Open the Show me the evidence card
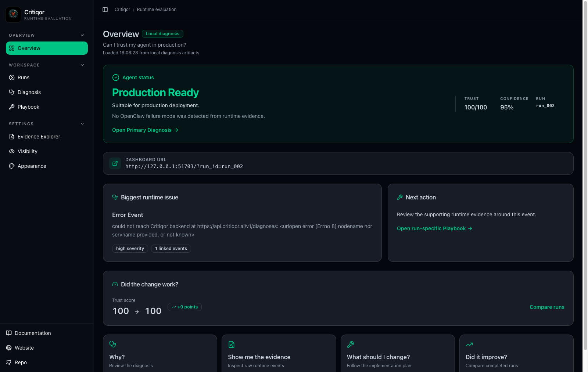 [x=279, y=353]
